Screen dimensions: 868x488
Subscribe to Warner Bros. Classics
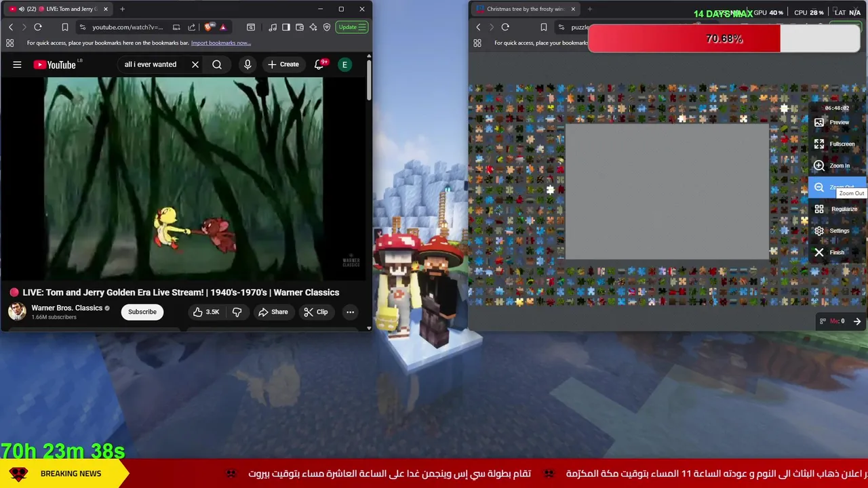142,312
